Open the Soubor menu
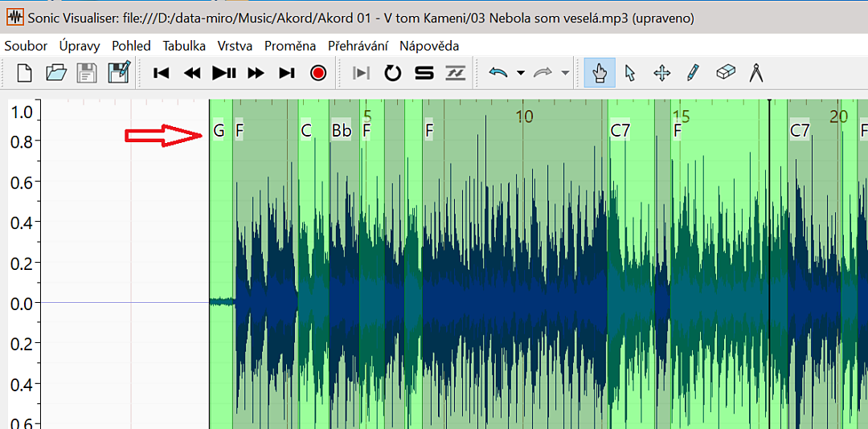The height and width of the screenshot is (429, 868). pyautogui.click(x=26, y=46)
